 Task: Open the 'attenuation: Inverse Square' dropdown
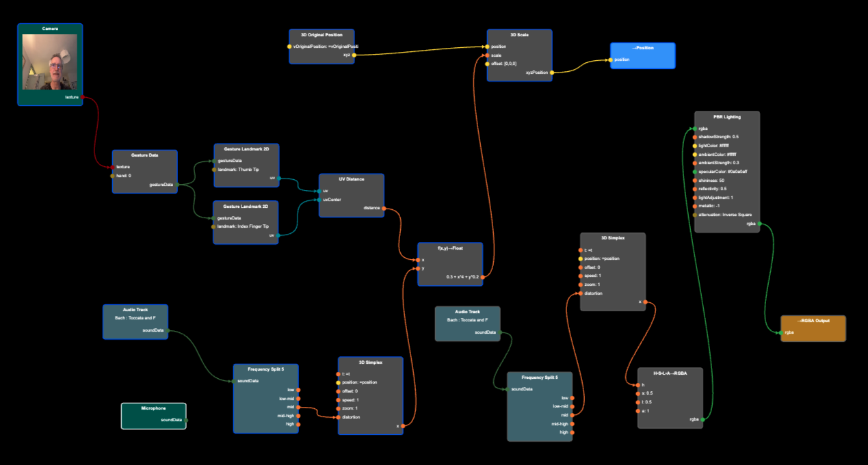coord(724,215)
